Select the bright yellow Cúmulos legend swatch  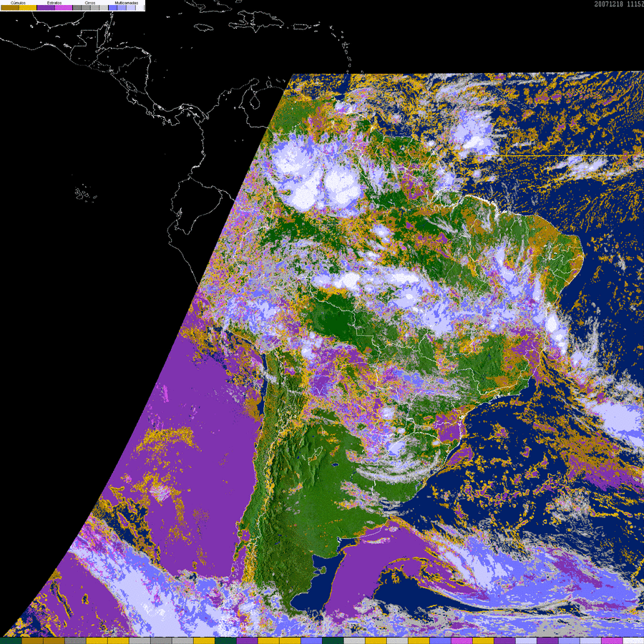point(28,7)
